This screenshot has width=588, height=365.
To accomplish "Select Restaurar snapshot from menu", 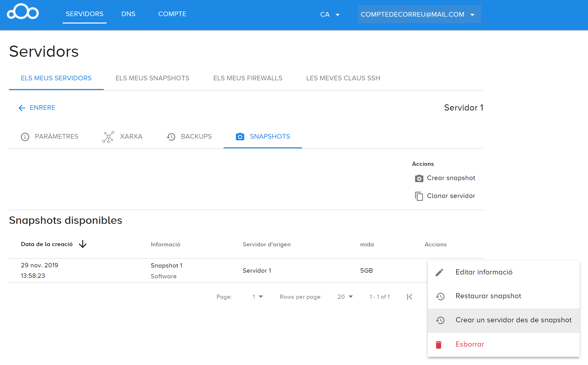I will [503, 296].
